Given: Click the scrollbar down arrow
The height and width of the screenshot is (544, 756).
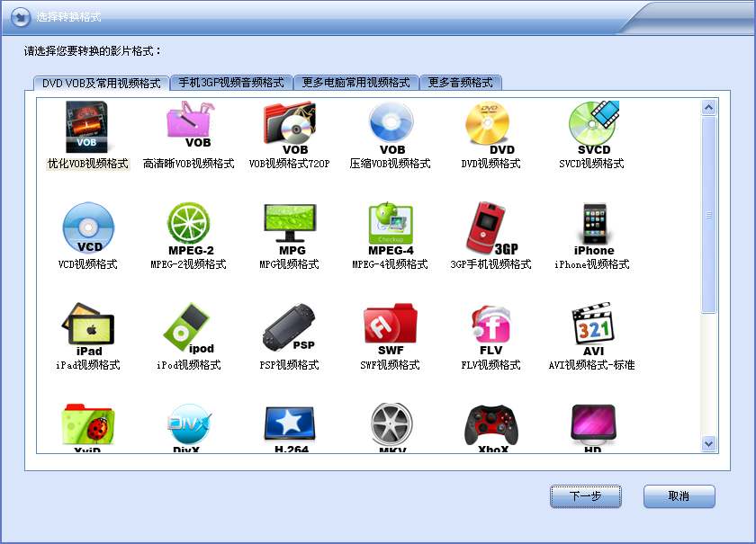Looking at the screenshot, I should point(709,444).
